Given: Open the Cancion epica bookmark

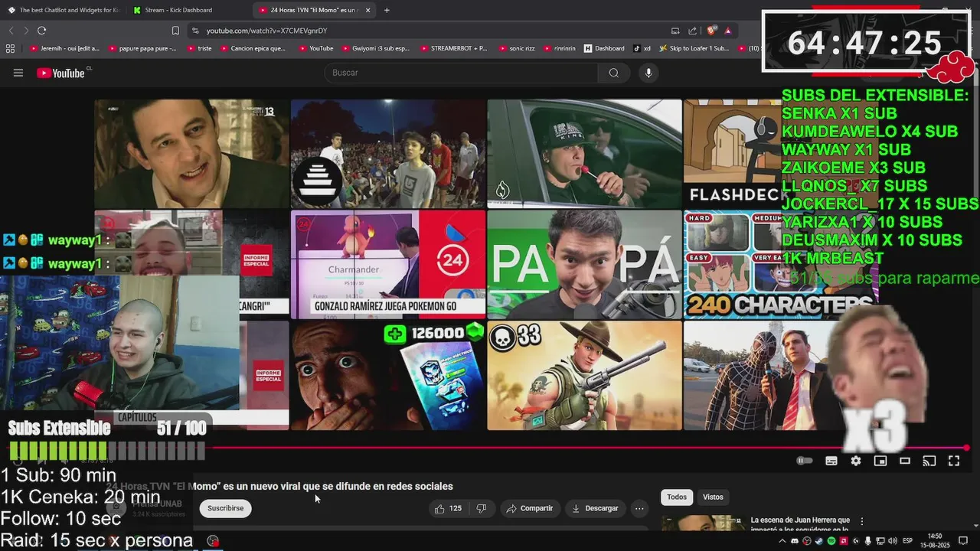Looking at the screenshot, I should [253, 48].
